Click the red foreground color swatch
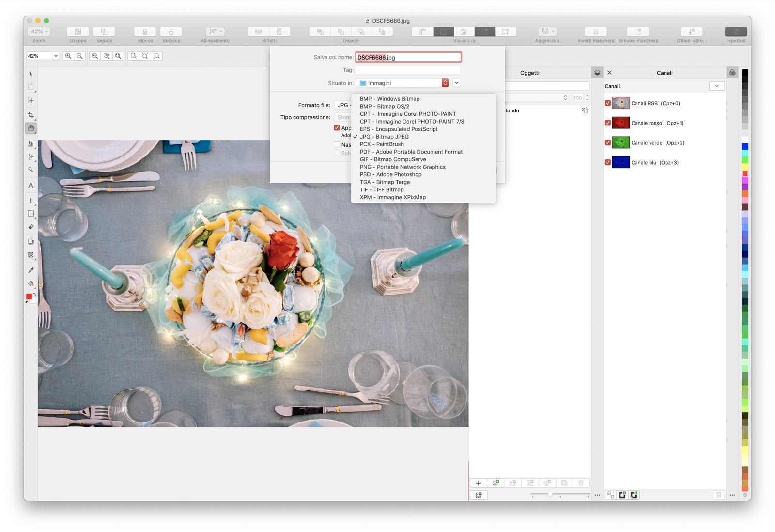 pos(29,297)
